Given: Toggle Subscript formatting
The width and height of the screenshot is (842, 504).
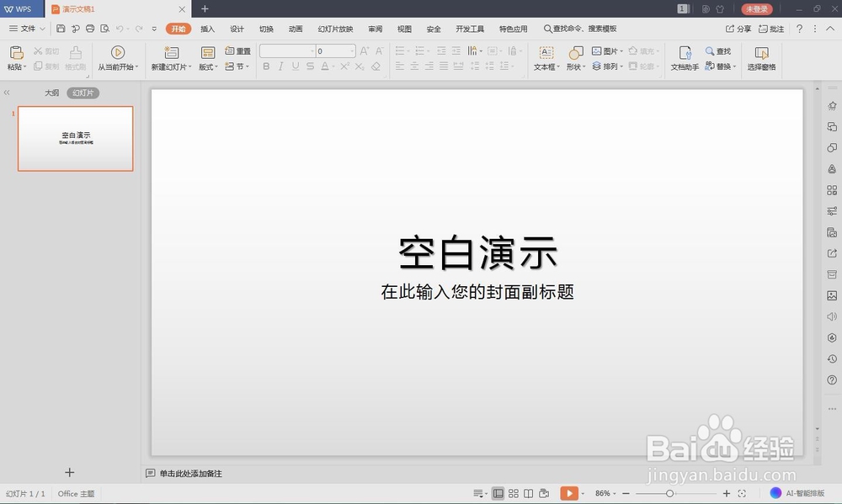Looking at the screenshot, I should [x=360, y=66].
